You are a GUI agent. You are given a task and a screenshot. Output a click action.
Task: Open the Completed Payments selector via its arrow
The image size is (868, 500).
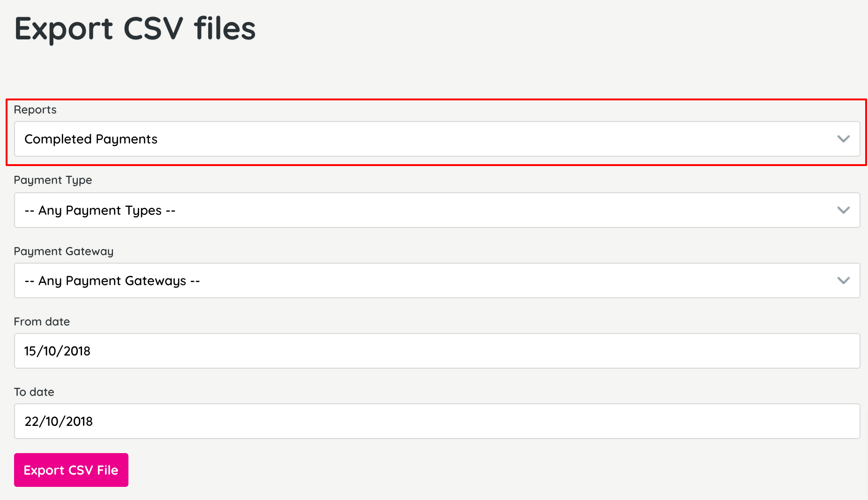[x=843, y=139]
